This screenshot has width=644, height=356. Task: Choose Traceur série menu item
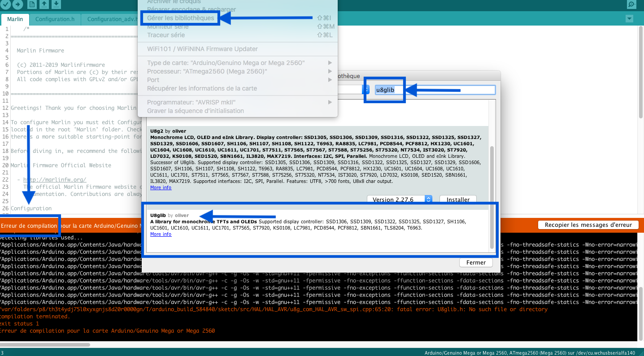(x=166, y=35)
